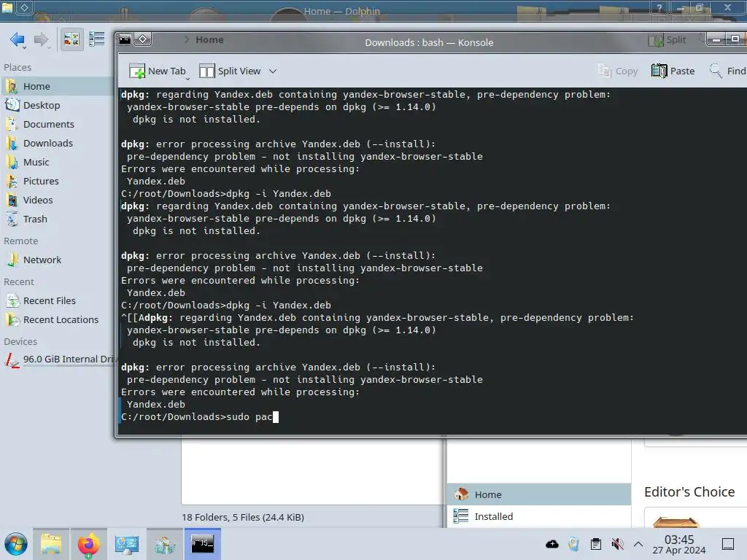The height and width of the screenshot is (560, 747).
Task: Open Find in Konsole toolbar
Action: click(x=727, y=71)
